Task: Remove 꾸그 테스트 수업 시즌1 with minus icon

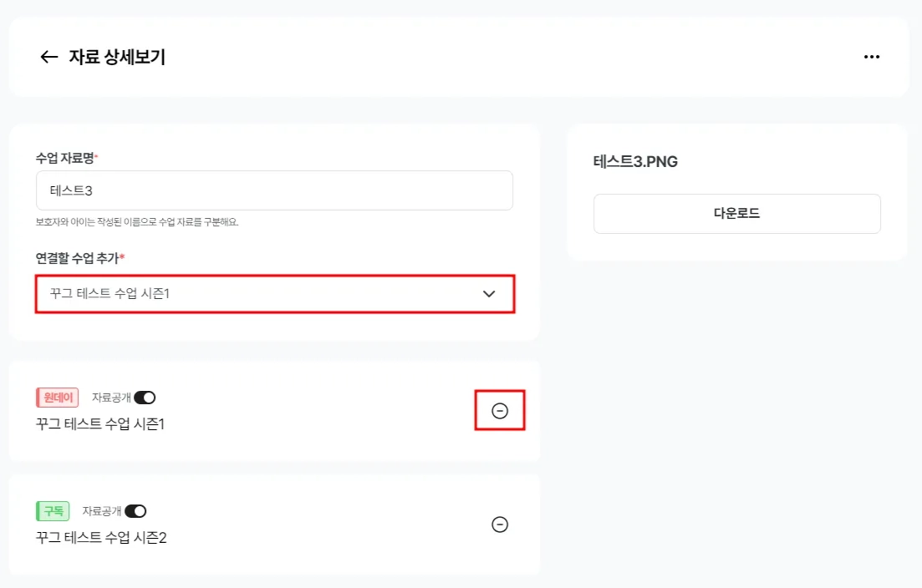Action: point(500,411)
